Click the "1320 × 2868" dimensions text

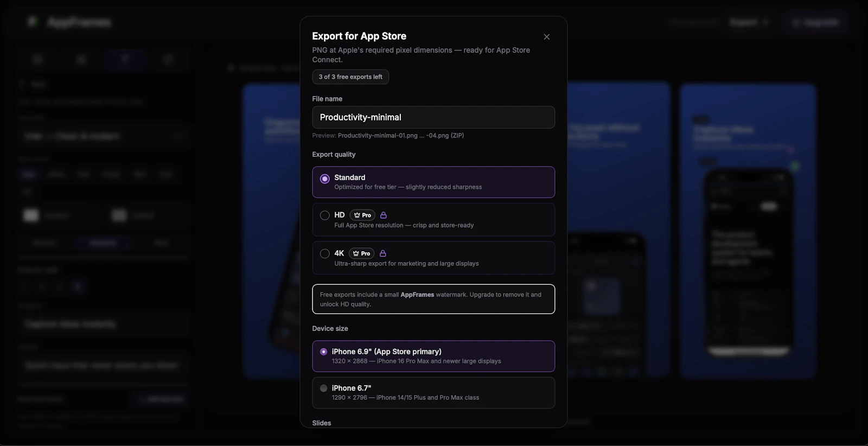pyautogui.click(x=349, y=361)
